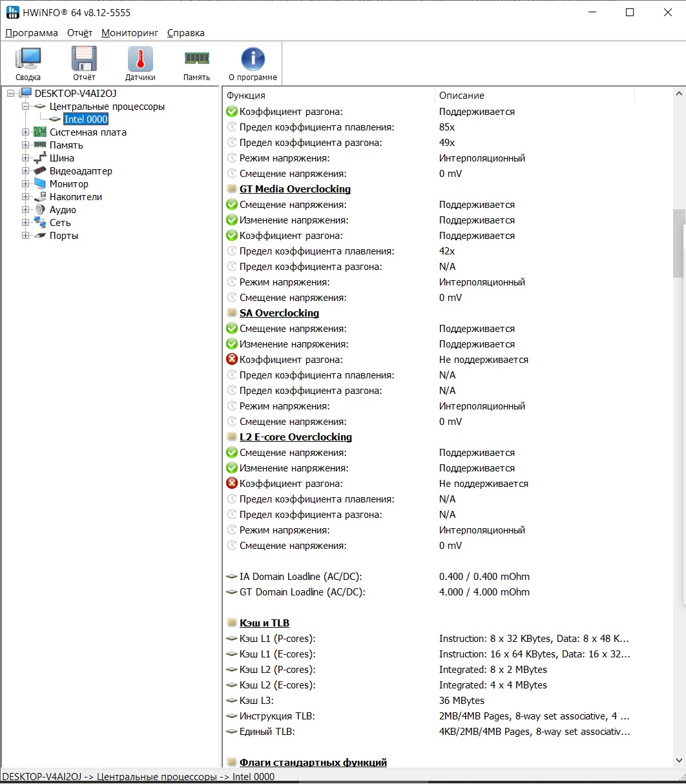
Task: Click the 85x limit value
Action: [x=447, y=127]
